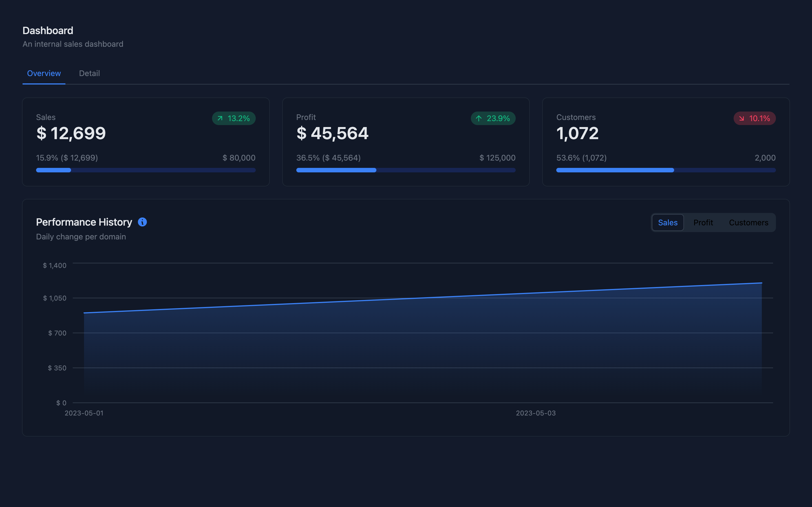Click the Profit progress bar

coord(406,170)
